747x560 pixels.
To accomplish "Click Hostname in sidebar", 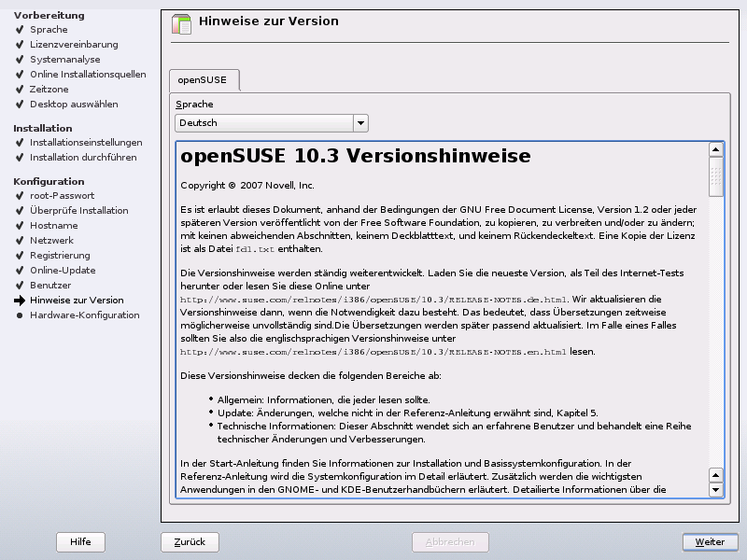I will click(54, 226).
